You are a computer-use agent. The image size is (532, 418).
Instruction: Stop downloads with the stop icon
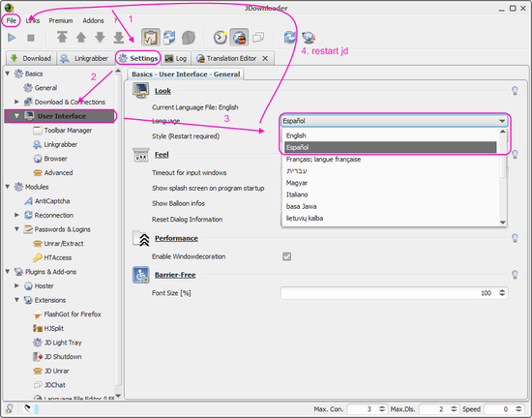coord(31,38)
